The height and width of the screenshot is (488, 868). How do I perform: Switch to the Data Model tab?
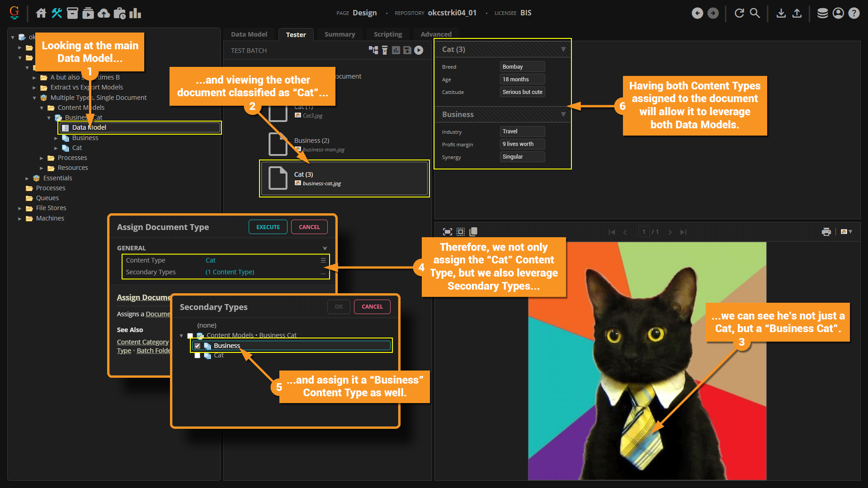tap(249, 34)
